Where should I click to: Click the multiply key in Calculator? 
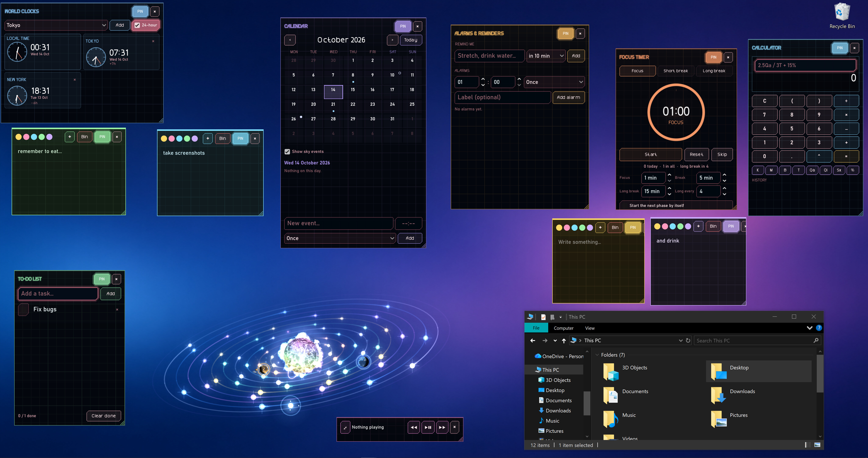pos(846,115)
